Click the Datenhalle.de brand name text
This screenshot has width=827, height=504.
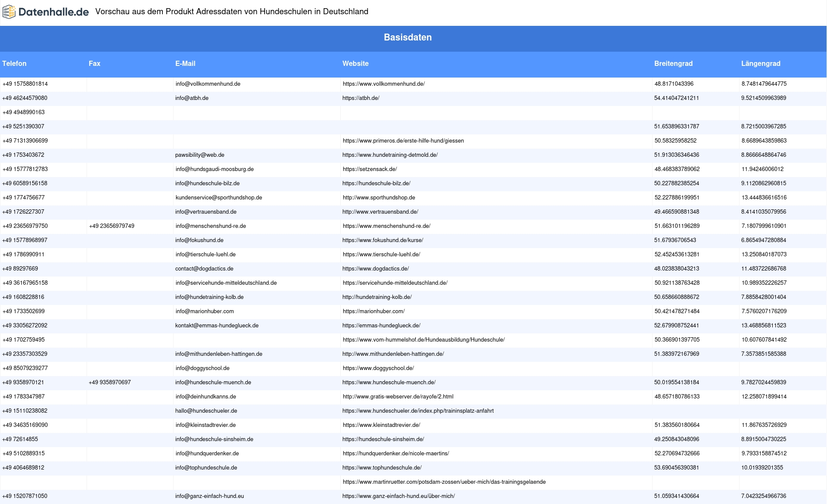(54, 12)
